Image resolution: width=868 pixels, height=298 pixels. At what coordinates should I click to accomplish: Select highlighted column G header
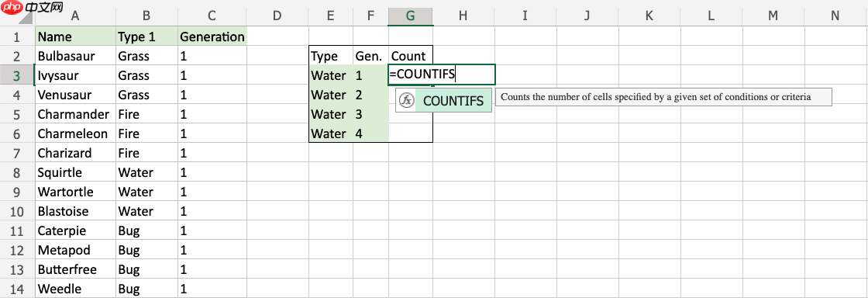411,16
